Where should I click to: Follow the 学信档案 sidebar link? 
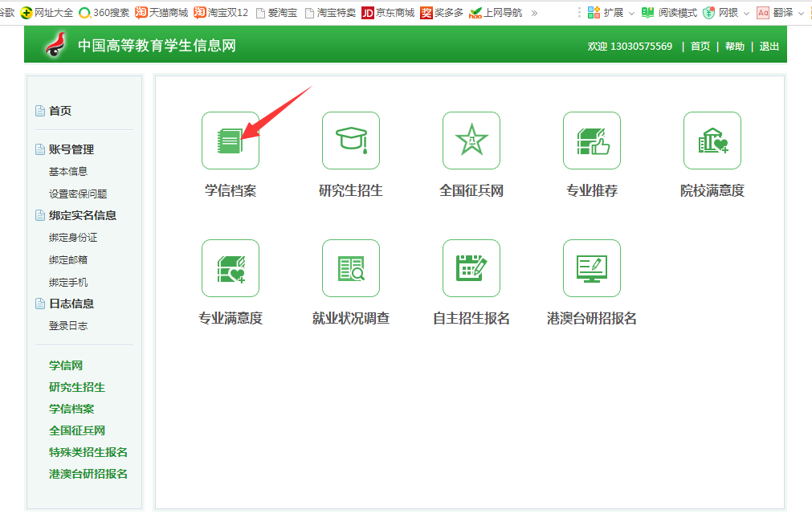tap(71, 409)
